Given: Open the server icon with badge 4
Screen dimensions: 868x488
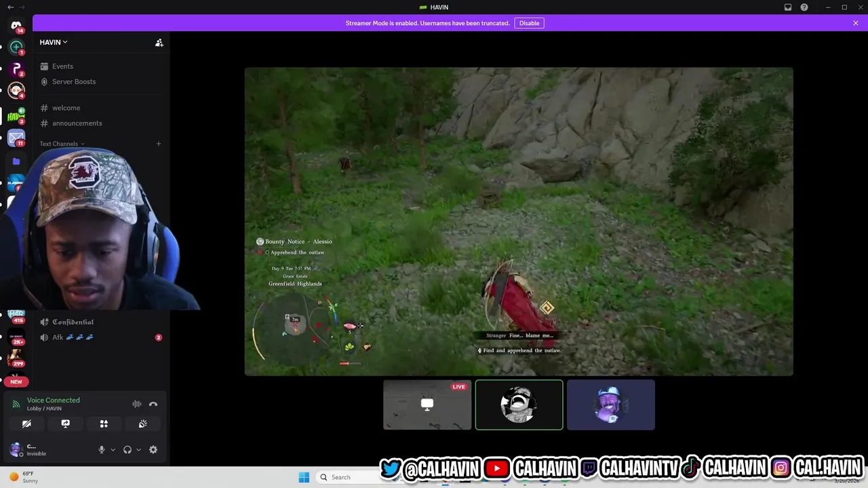Looking at the screenshot, I should 16,91.
